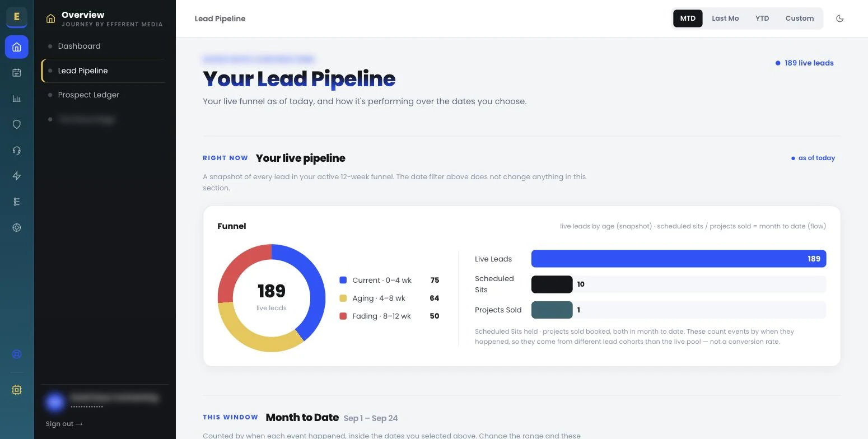Click the Projects Sold teal bar

[552, 310]
